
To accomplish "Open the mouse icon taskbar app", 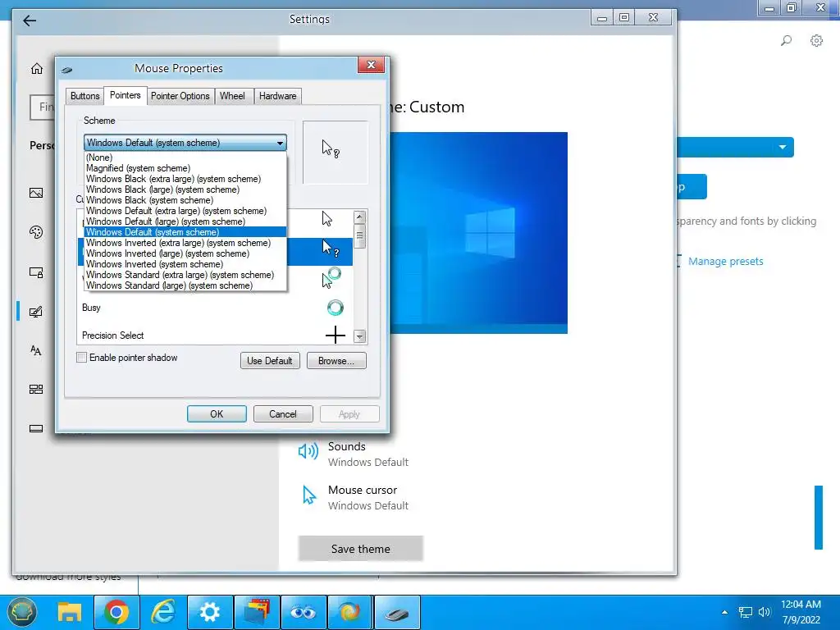I will (397, 612).
